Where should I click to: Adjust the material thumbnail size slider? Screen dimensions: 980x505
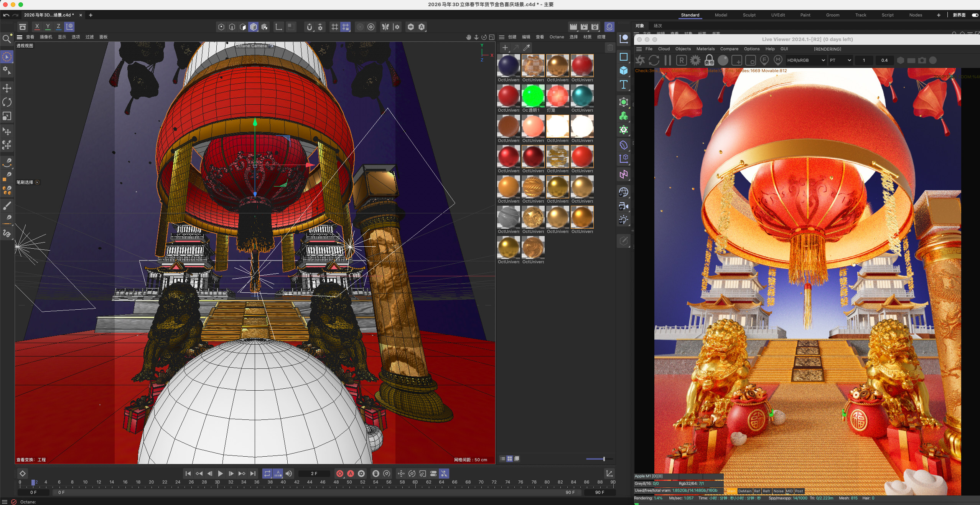tap(604, 459)
